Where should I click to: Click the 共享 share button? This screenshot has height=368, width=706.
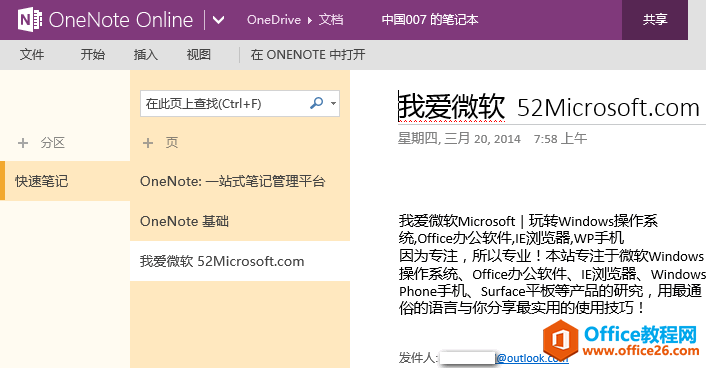[655, 20]
